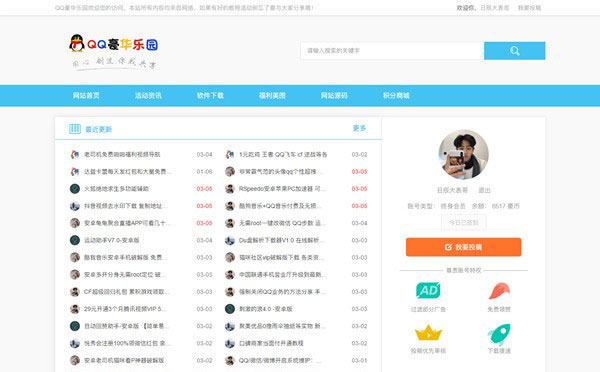Open the 网站源码 nav item
Viewport: 600px width, 372px height.
(x=334, y=96)
